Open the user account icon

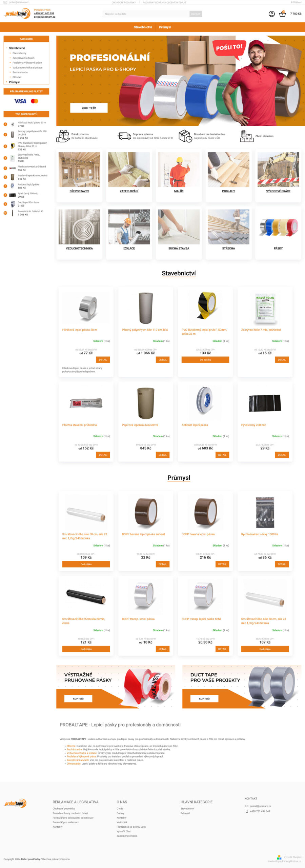click(x=271, y=14)
